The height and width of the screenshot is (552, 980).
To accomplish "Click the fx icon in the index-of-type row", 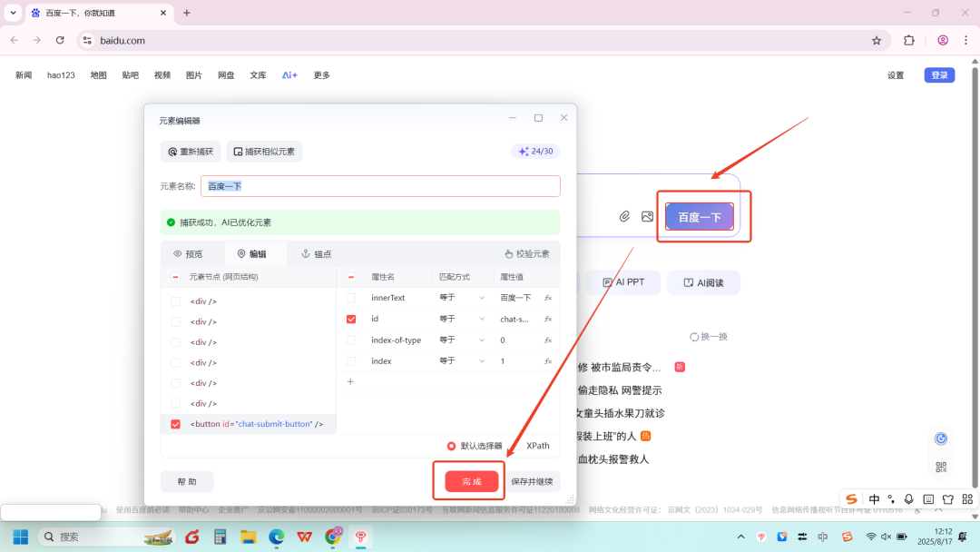I will pos(548,340).
